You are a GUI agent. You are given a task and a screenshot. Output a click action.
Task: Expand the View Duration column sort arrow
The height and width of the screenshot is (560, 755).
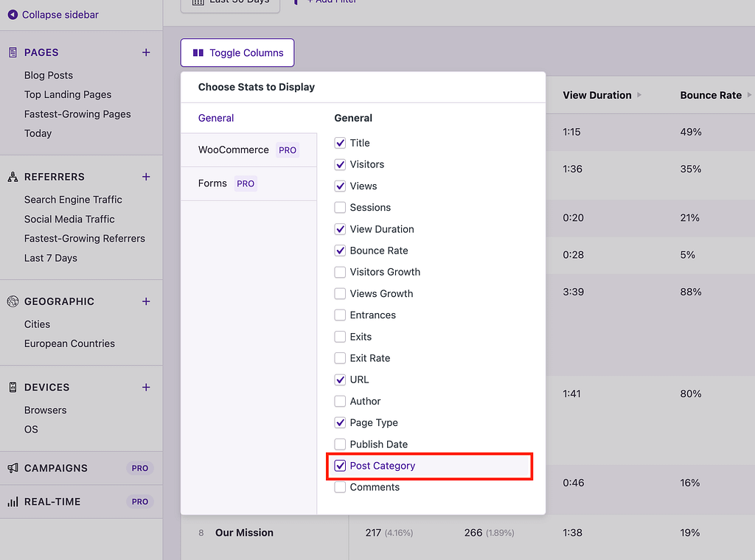(641, 94)
